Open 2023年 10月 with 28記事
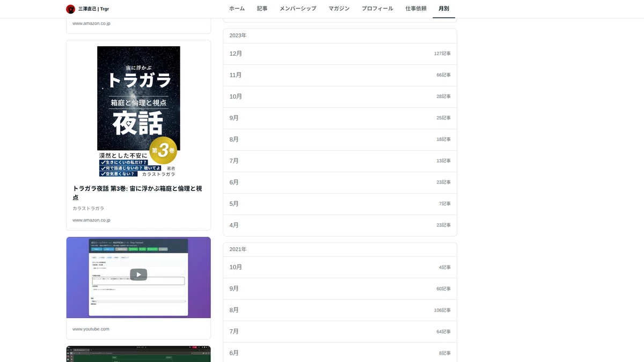This screenshot has width=644, height=362. point(340,97)
